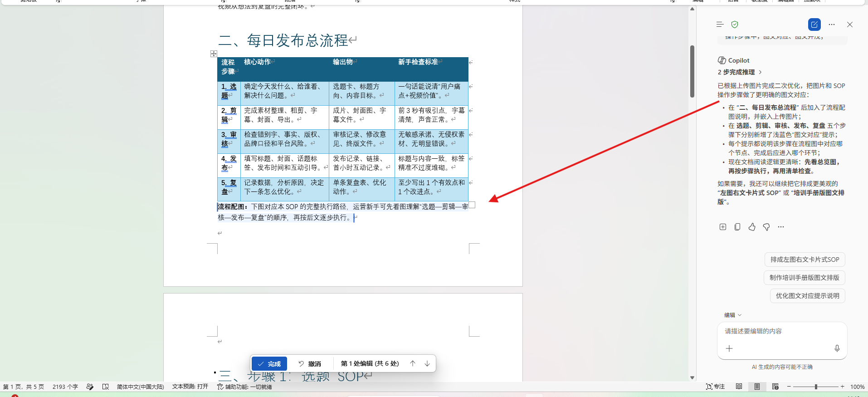Copy the Copilot response with copy icon
Image resolution: width=868 pixels, height=397 pixels.
tap(737, 227)
